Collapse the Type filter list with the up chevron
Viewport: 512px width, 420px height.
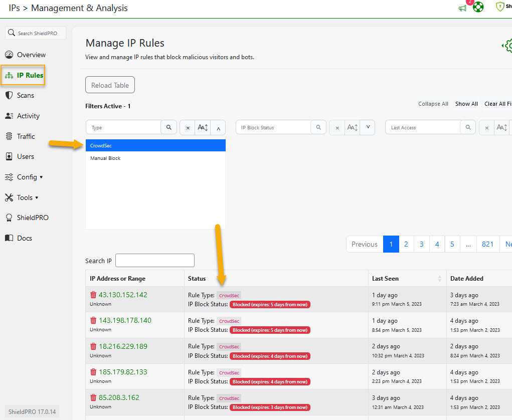point(218,127)
